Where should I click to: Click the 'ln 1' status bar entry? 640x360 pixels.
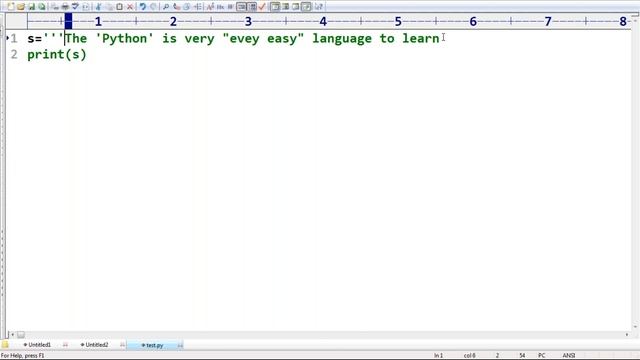[x=438, y=356]
